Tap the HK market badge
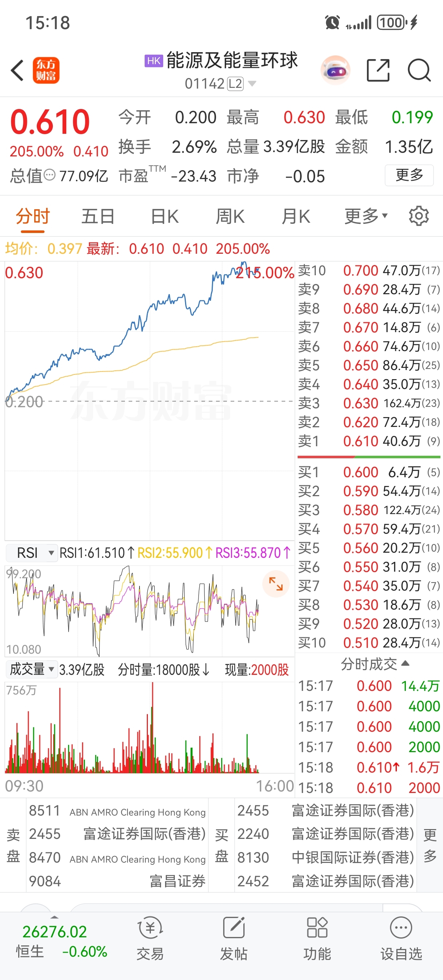 pyautogui.click(x=154, y=61)
